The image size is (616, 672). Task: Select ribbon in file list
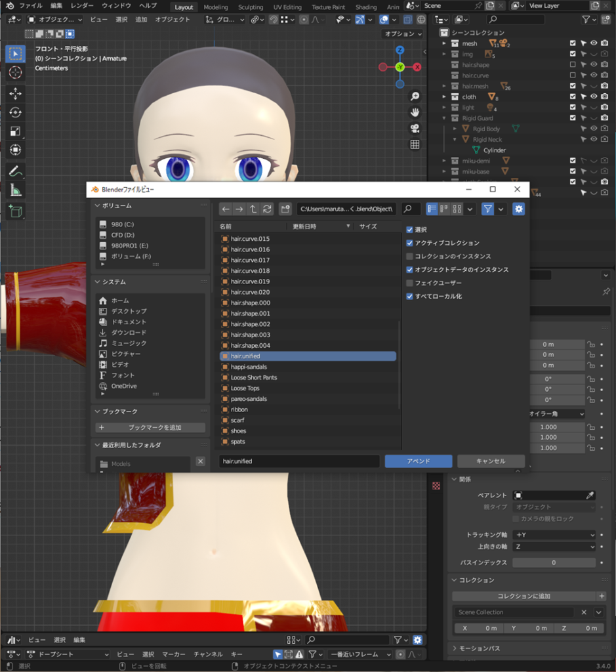tap(308, 409)
